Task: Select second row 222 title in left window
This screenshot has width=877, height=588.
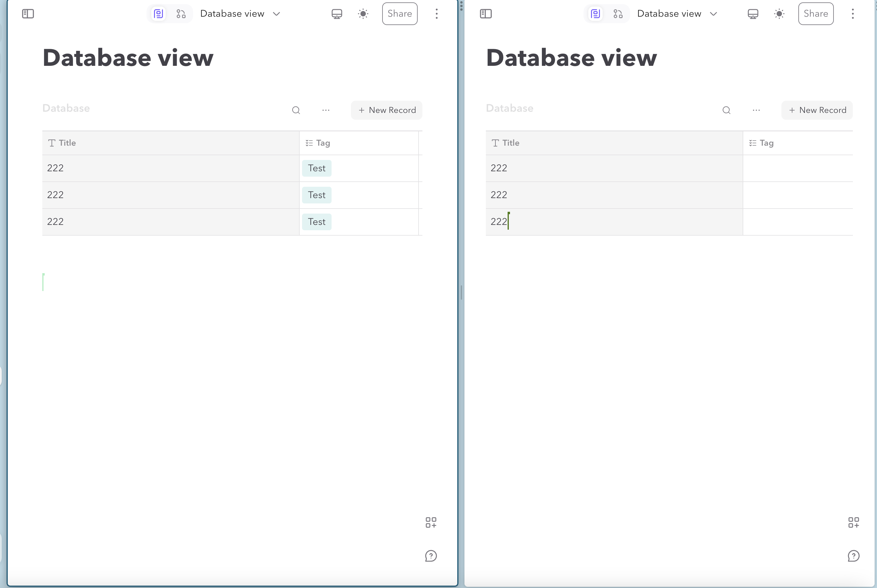Action: (x=171, y=195)
